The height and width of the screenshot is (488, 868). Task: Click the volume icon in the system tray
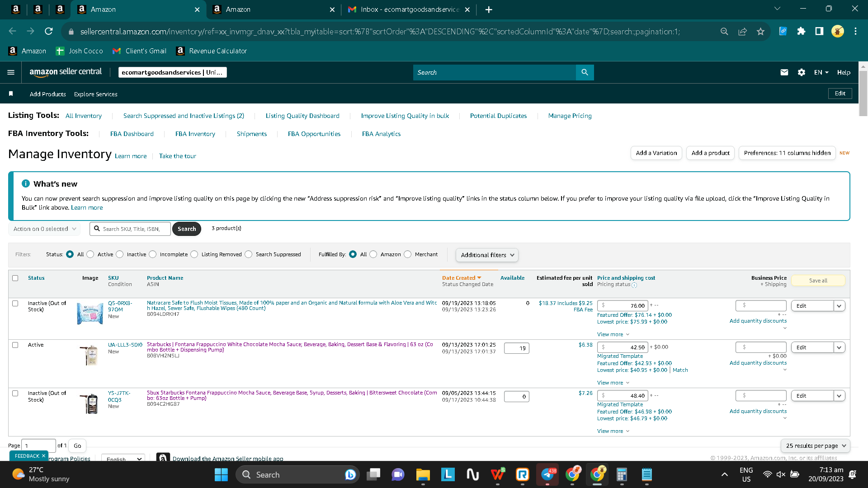point(781,474)
